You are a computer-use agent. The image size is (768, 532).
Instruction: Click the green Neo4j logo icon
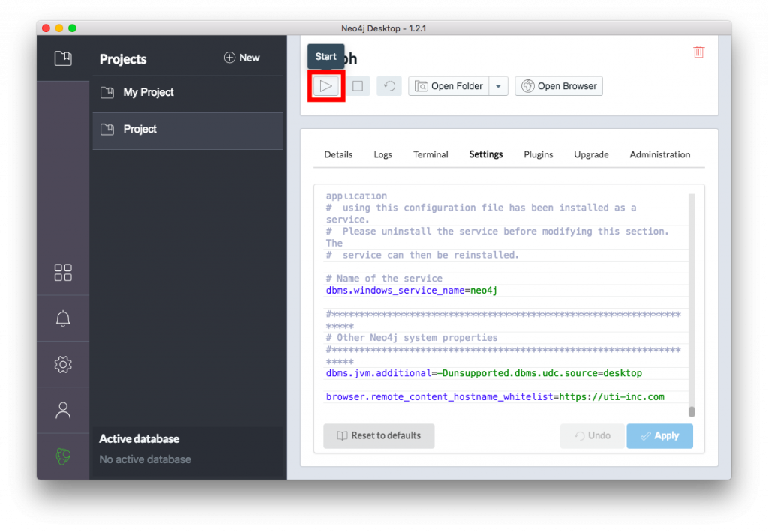pos(63,456)
